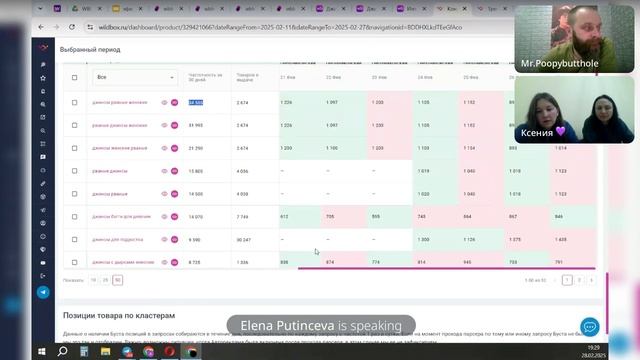The width and height of the screenshot is (640, 360).
Task: Show 10 rows per page
Action: [x=93, y=280]
